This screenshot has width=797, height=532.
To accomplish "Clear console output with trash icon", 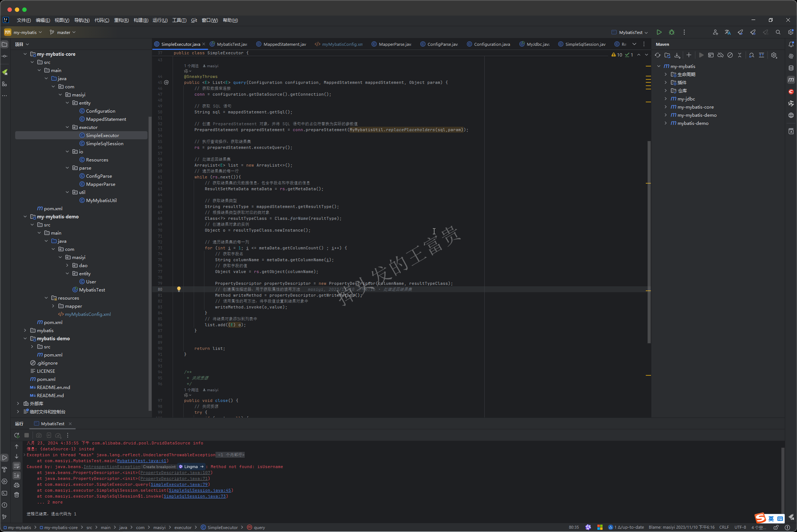I will pos(17,495).
